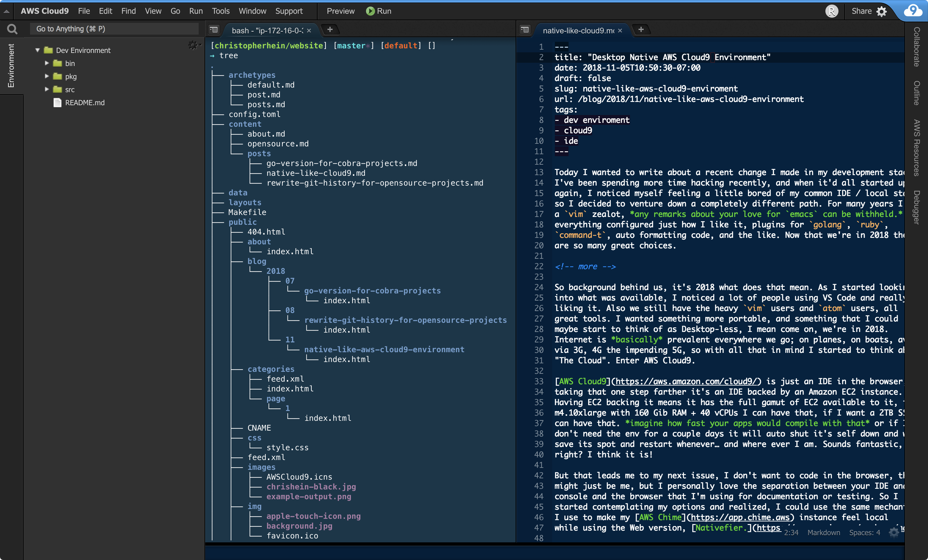Toggle the Outline side panel
The height and width of the screenshot is (560, 928).
coord(916,93)
